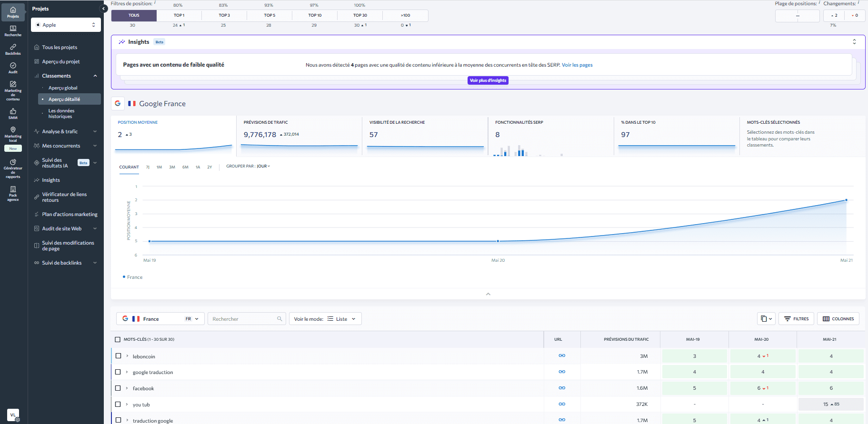Click the URL link icon for google traduction

point(562,372)
